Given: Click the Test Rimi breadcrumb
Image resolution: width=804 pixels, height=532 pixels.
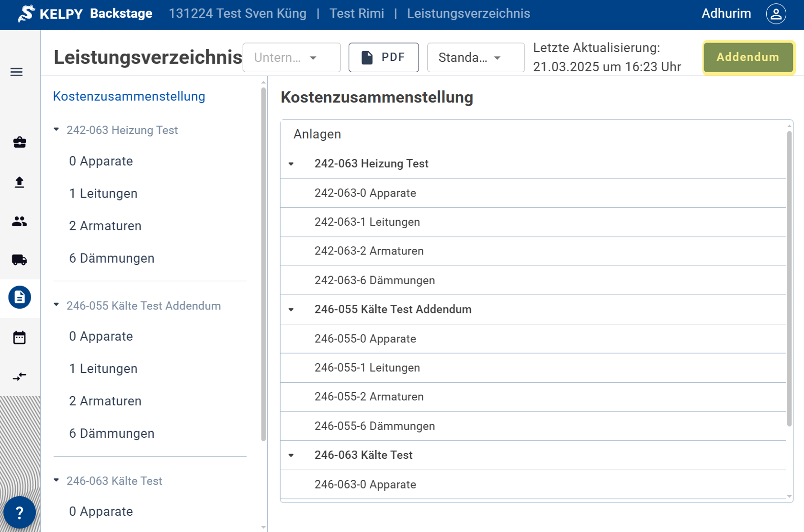Looking at the screenshot, I should coord(356,13).
